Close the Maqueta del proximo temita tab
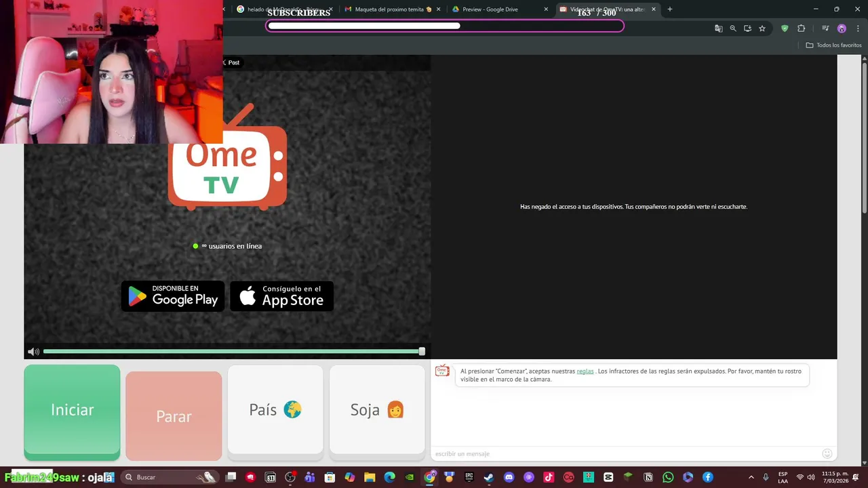 (439, 9)
